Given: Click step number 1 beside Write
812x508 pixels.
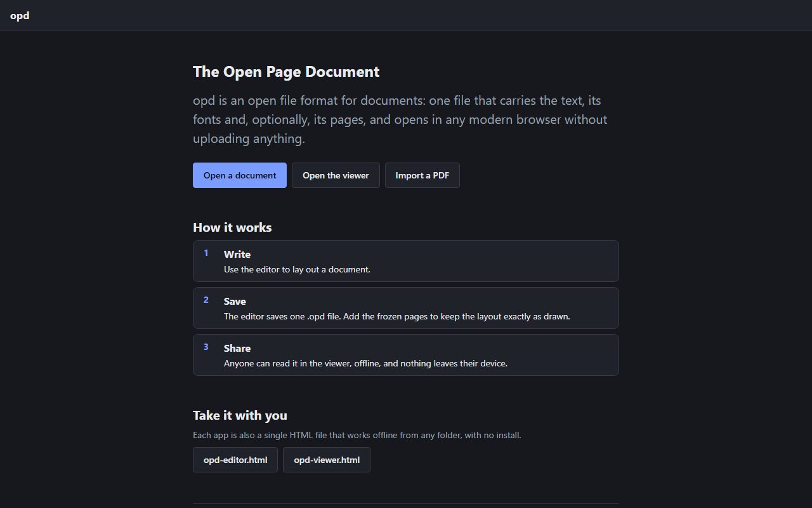Looking at the screenshot, I should coord(206,253).
